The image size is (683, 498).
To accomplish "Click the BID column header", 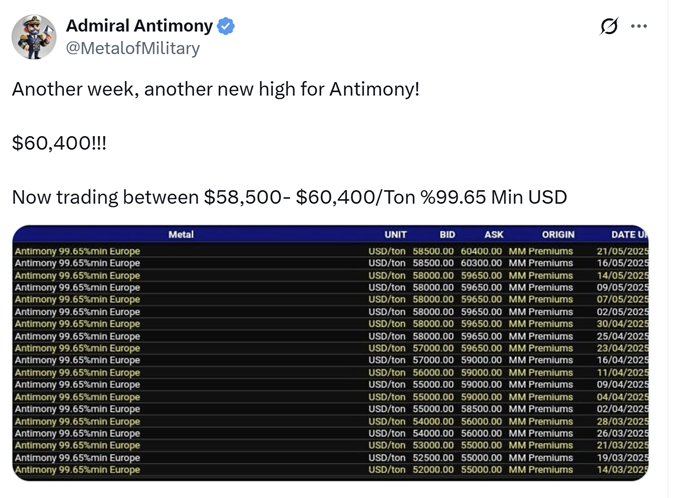I will (x=447, y=235).
